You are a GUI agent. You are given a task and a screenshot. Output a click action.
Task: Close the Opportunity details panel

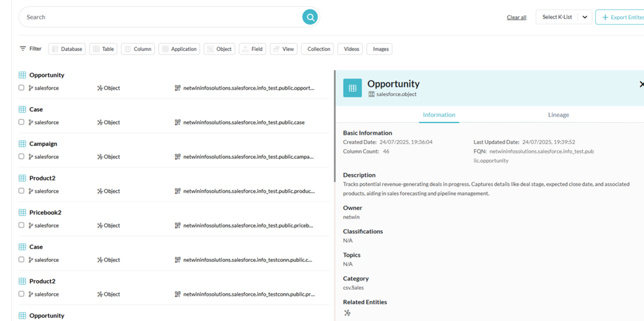click(641, 84)
